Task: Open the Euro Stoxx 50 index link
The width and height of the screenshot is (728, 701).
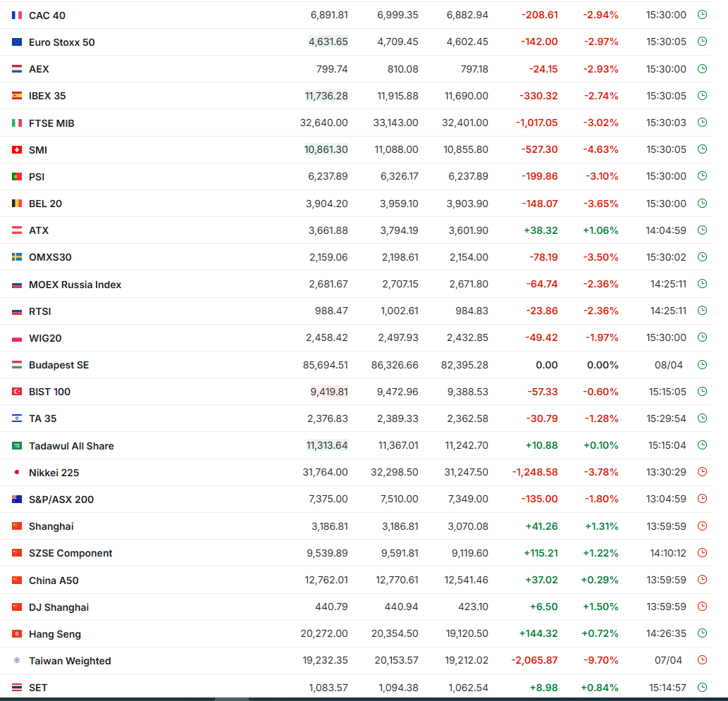Action: 62,42
